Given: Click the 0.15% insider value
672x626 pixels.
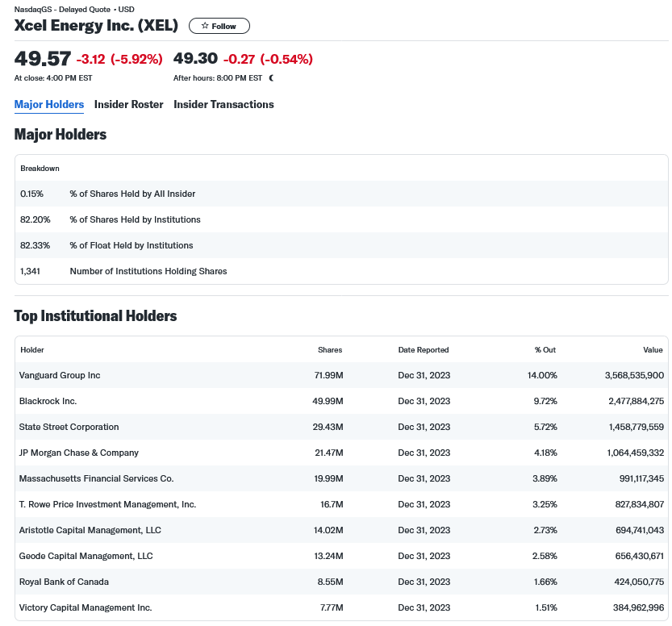Looking at the screenshot, I should pyautogui.click(x=31, y=194).
